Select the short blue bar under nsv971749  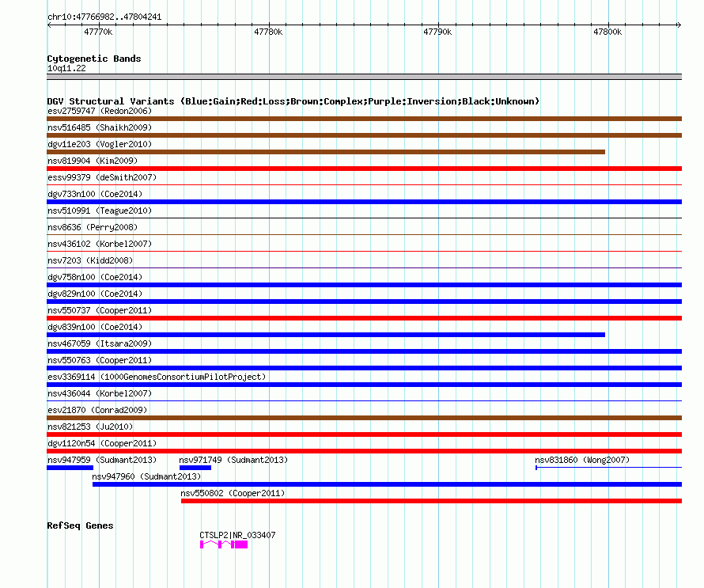pyautogui.click(x=195, y=468)
